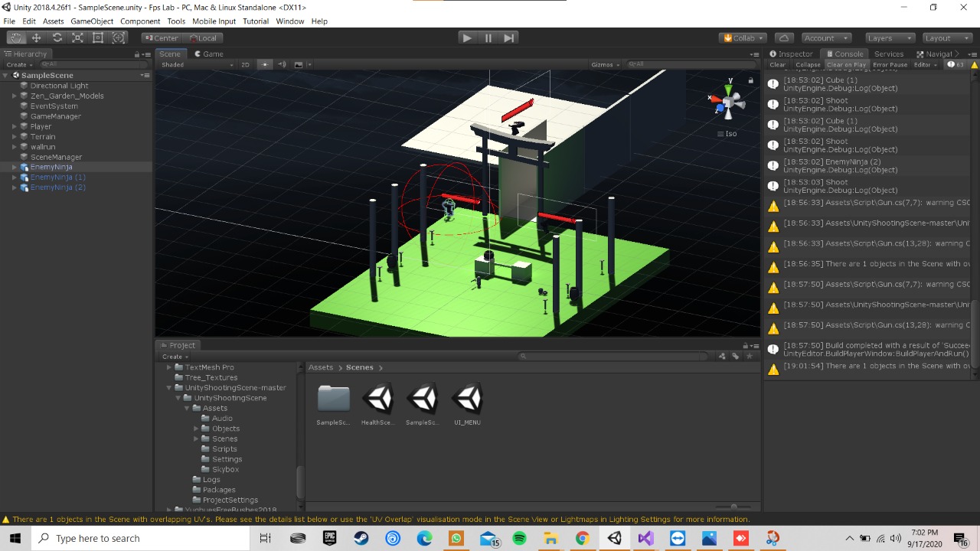Open the Collab button
The height and width of the screenshot is (551, 980).
tap(743, 37)
